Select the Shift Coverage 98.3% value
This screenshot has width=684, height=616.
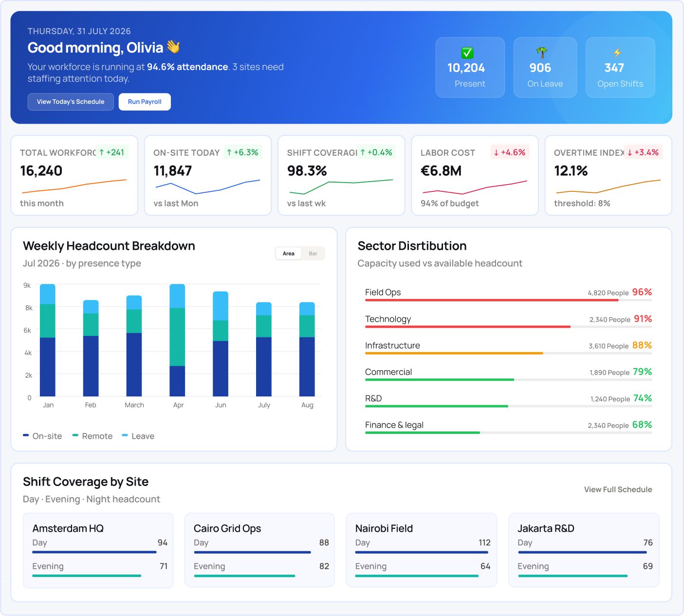point(307,171)
